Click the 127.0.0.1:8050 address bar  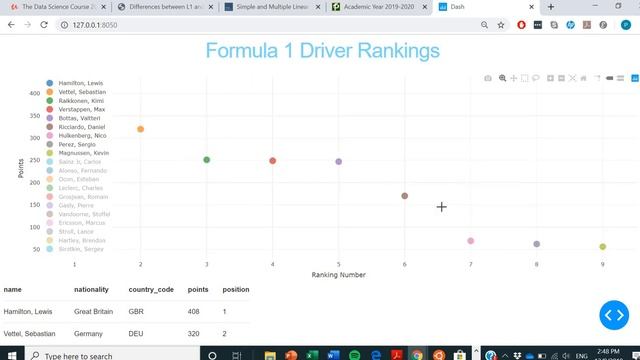click(x=269, y=25)
